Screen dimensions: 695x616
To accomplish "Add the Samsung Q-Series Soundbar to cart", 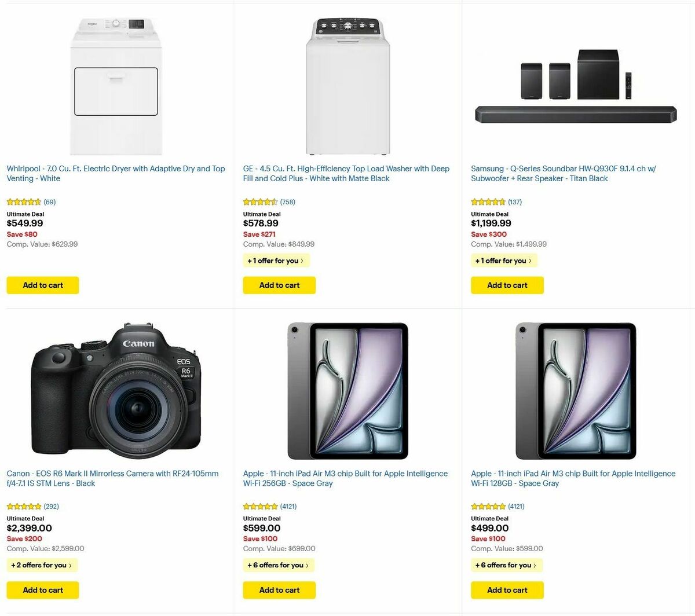I will (507, 285).
